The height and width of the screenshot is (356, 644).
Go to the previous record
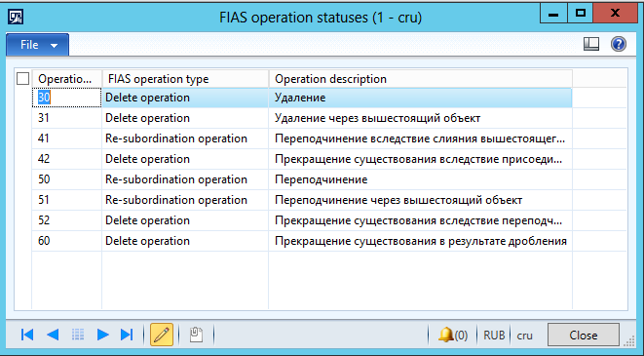(53, 335)
